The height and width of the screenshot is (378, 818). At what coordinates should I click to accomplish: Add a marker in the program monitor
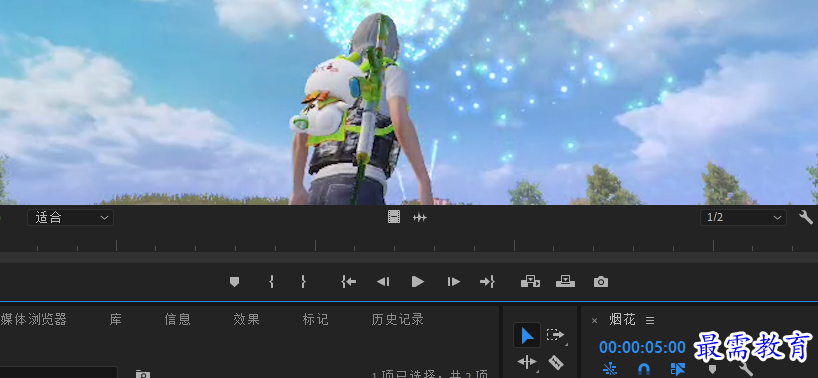[x=235, y=282]
